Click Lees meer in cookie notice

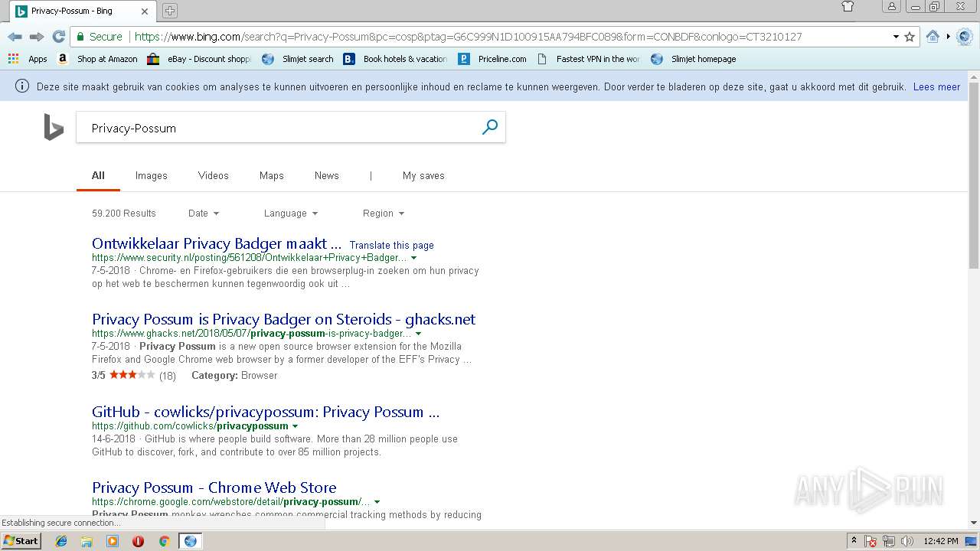pos(936,86)
